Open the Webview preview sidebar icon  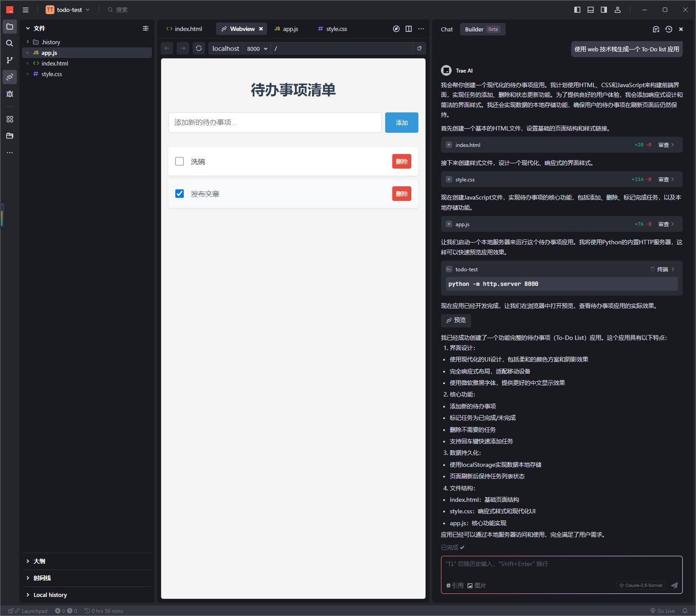pos(10,77)
